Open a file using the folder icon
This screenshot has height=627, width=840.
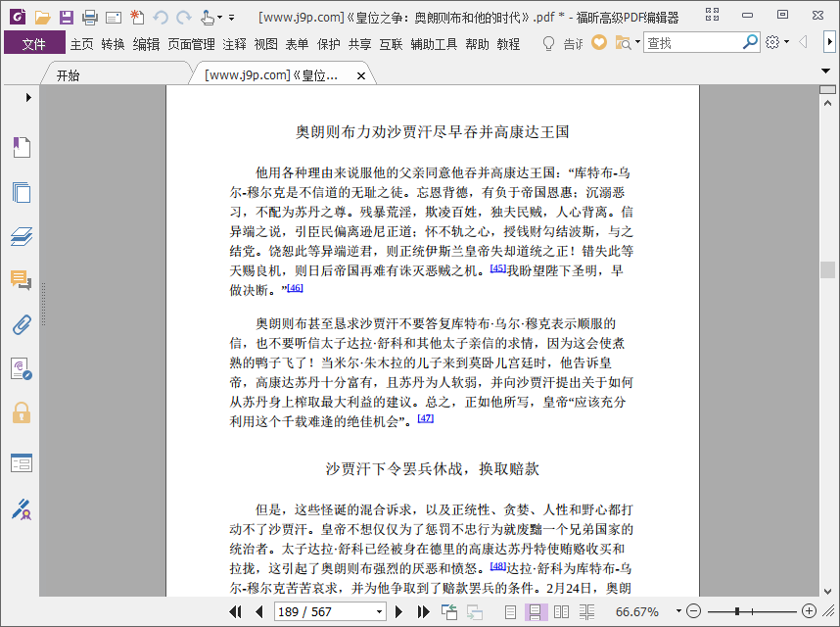(42, 18)
